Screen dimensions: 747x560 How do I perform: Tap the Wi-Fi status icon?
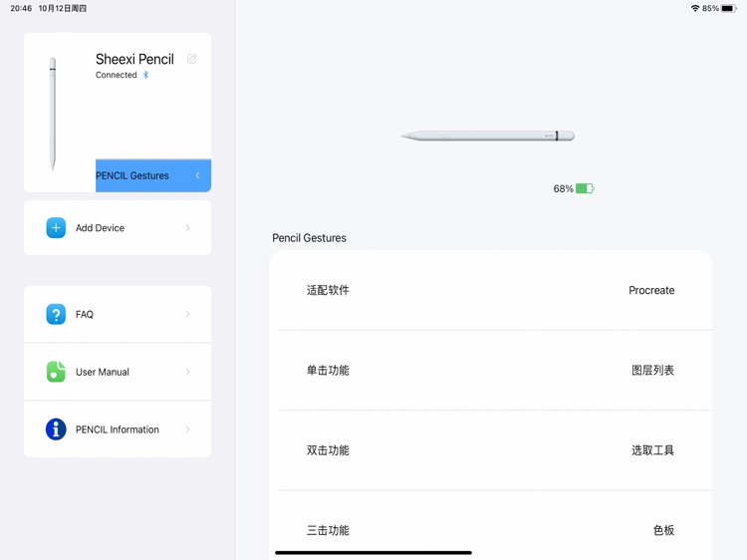coord(695,8)
